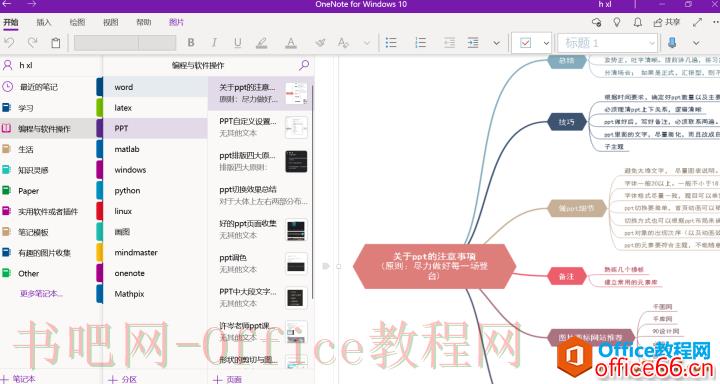This screenshot has width=720, height=384.
Task: Select the matlab section
Action: [155, 149]
